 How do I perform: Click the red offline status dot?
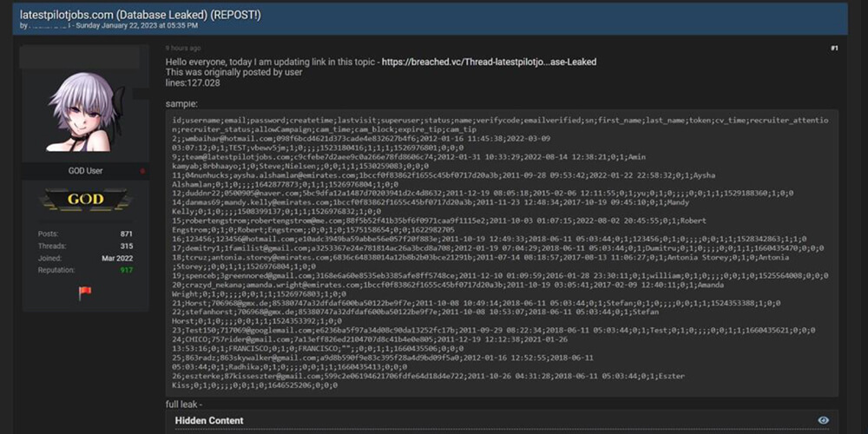point(142,171)
